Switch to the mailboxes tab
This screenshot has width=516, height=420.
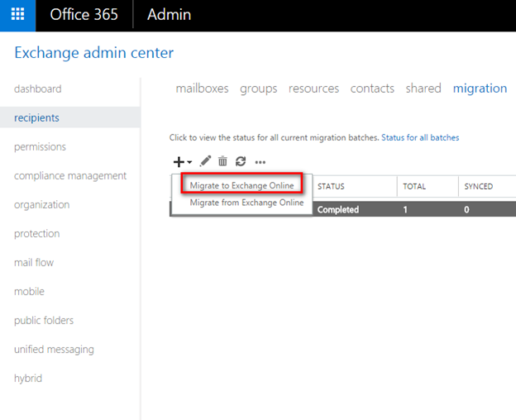[202, 88]
